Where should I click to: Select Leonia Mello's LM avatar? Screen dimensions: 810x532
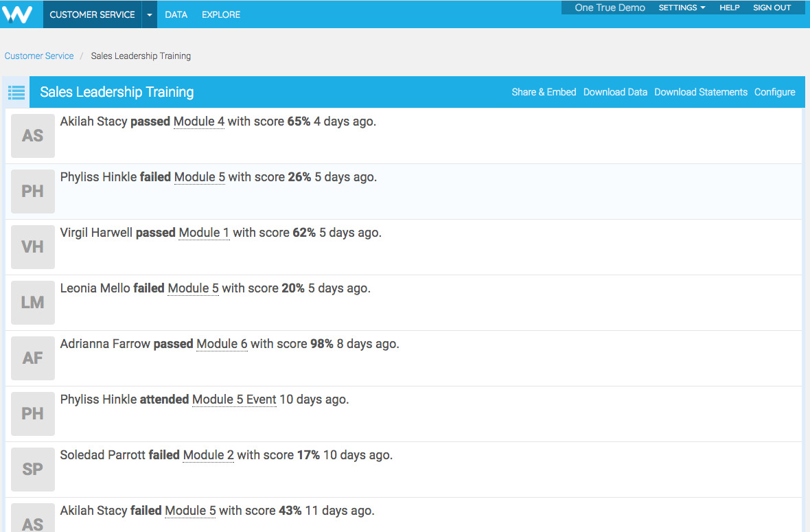[33, 303]
